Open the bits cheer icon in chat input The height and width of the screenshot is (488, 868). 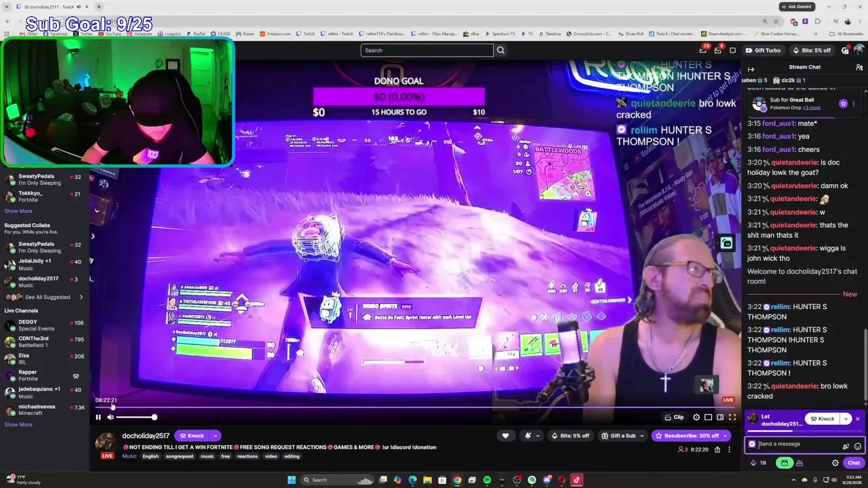[846, 446]
